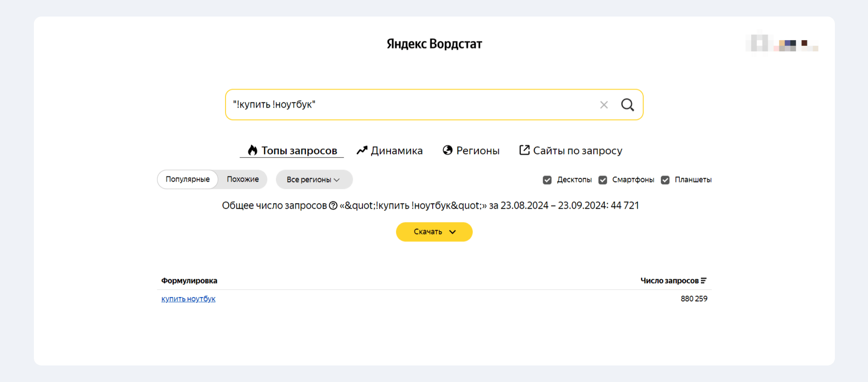This screenshot has width=868, height=382.
Task: Open the blurred user account menu
Action: coord(782,44)
